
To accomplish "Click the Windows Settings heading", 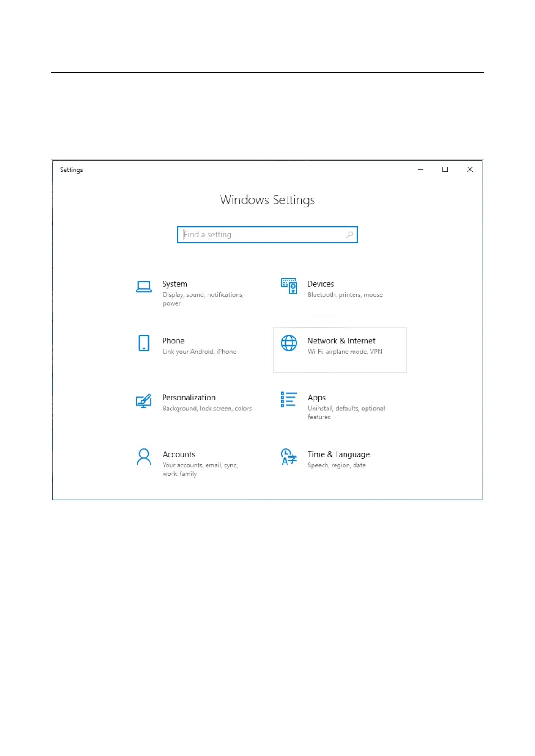I will pyautogui.click(x=267, y=200).
